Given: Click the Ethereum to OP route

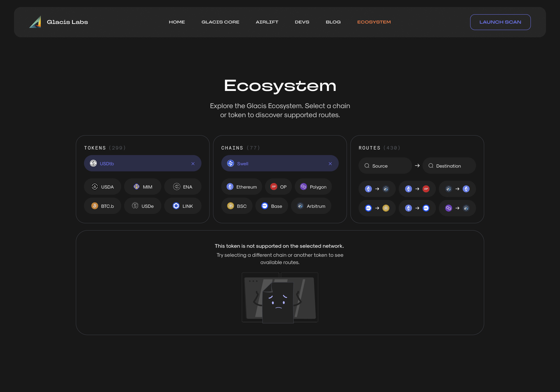Looking at the screenshot, I should pyautogui.click(x=417, y=189).
